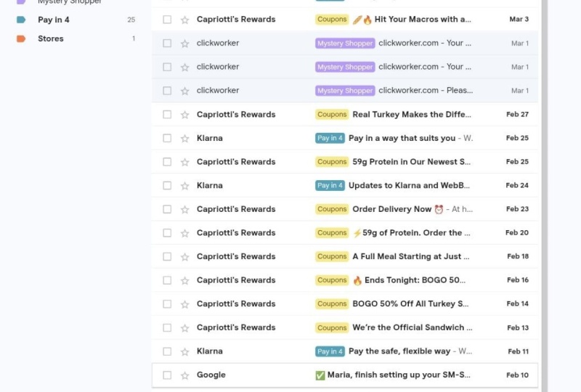Star the 'We're the Official Sandwich' email
The image size is (581, 392).
pos(185,328)
